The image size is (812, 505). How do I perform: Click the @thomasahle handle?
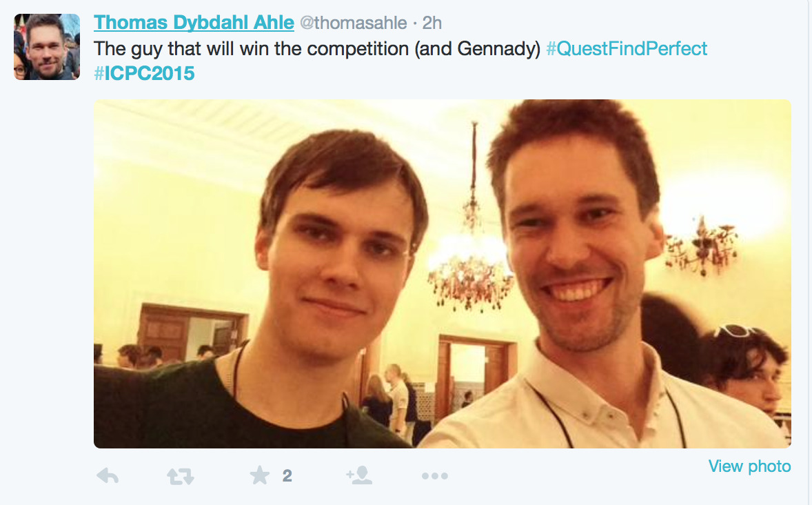click(353, 23)
